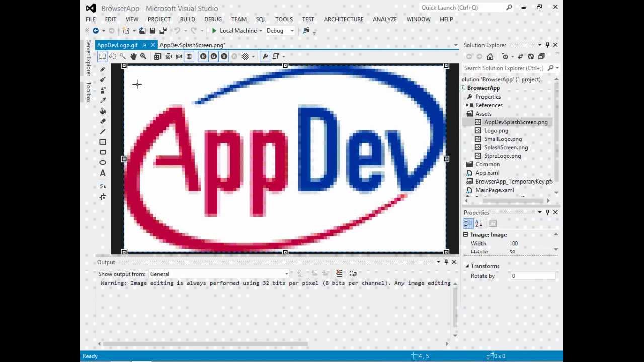
Task: Collapse the Image: Image properties section
Action: coord(465,235)
